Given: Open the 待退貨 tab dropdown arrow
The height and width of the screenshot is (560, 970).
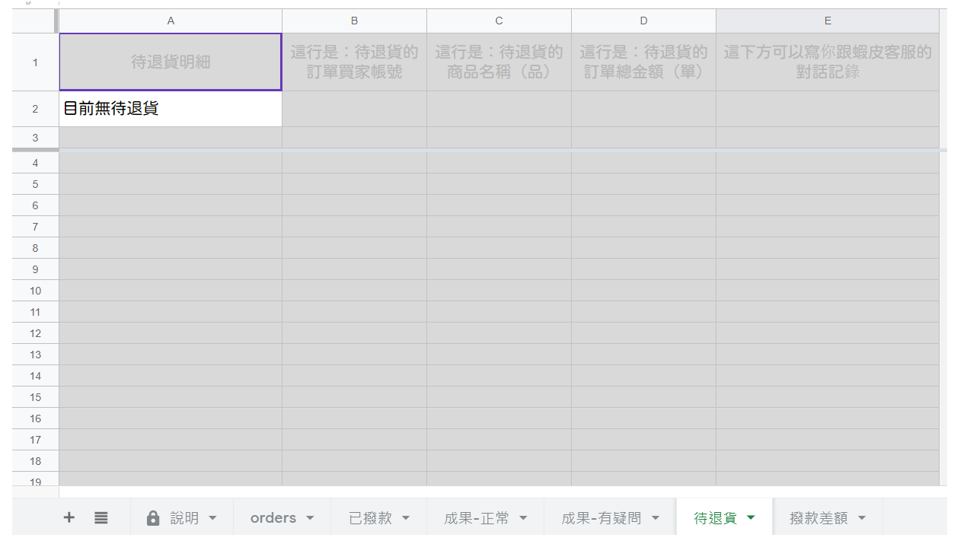Looking at the screenshot, I should pos(751,518).
